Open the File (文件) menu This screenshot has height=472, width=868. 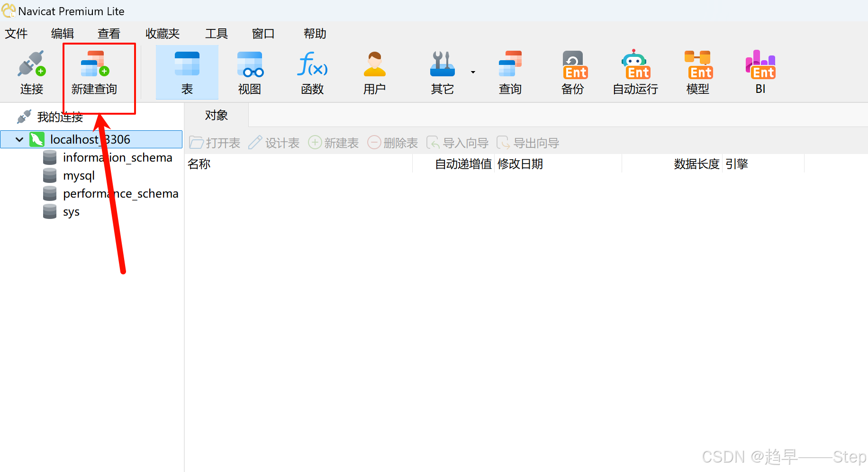click(x=17, y=34)
